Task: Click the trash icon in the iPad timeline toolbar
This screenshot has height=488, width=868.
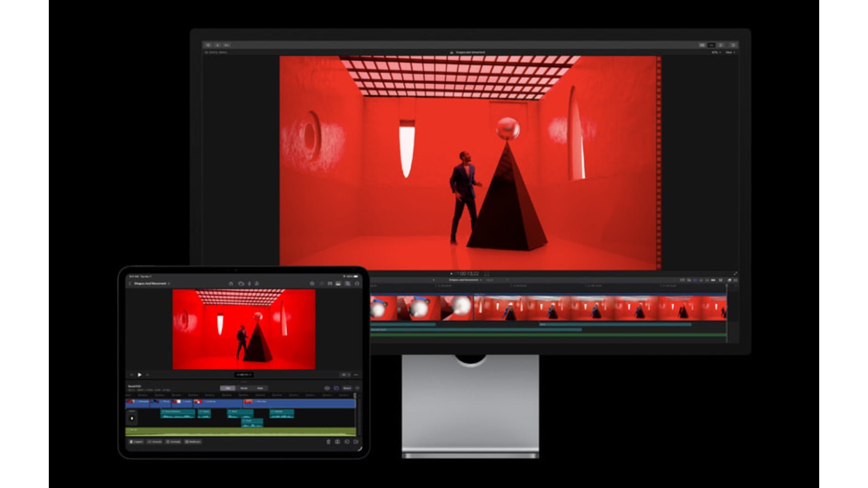Action: tap(328, 442)
